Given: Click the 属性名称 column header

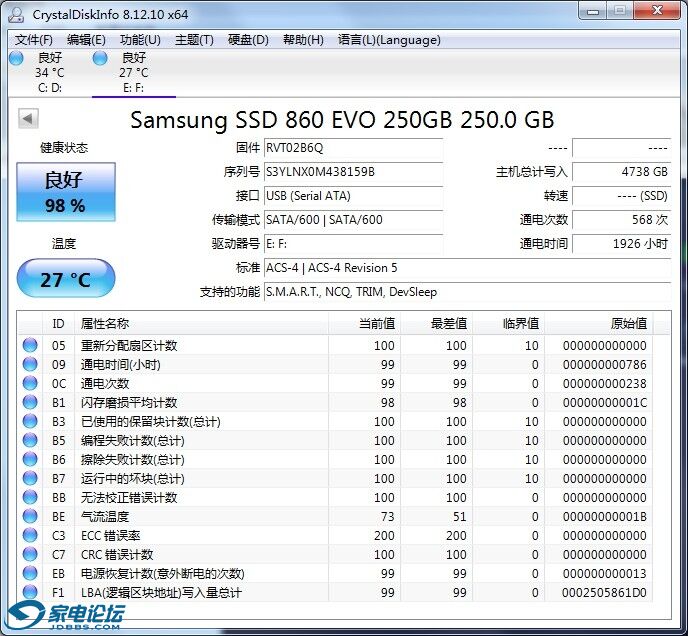Looking at the screenshot, I should (x=201, y=323).
